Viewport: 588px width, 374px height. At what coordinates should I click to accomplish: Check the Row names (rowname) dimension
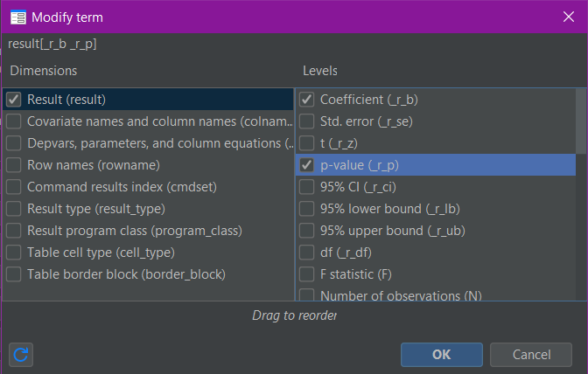pyautogui.click(x=14, y=165)
